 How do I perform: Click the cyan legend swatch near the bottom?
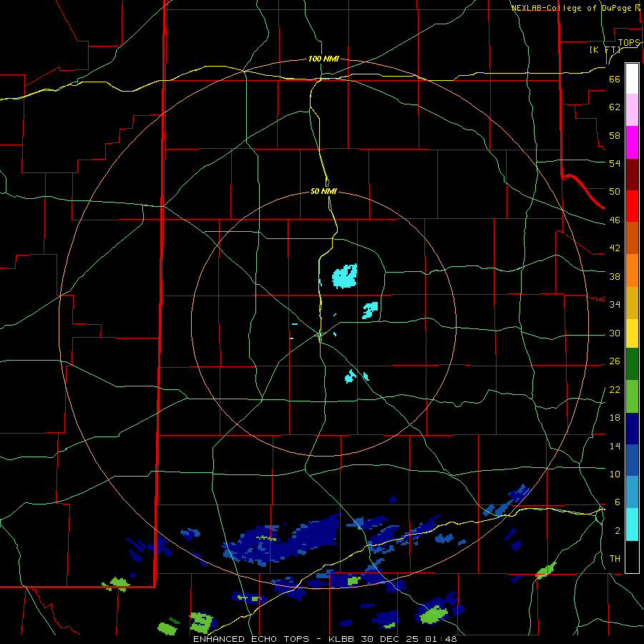point(632,525)
